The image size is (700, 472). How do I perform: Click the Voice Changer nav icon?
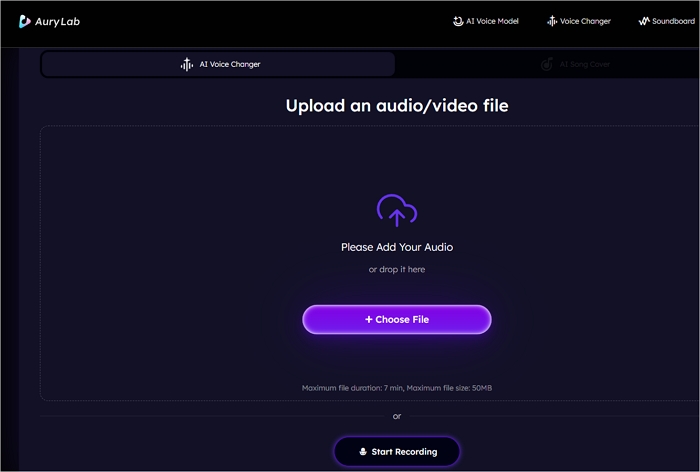pos(551,21)
